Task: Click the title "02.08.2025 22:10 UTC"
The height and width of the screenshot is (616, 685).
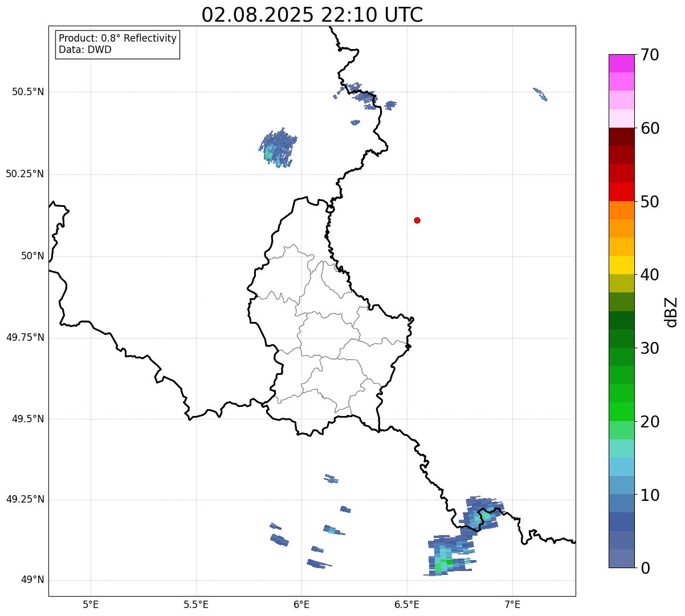Action: pos(312,15)
